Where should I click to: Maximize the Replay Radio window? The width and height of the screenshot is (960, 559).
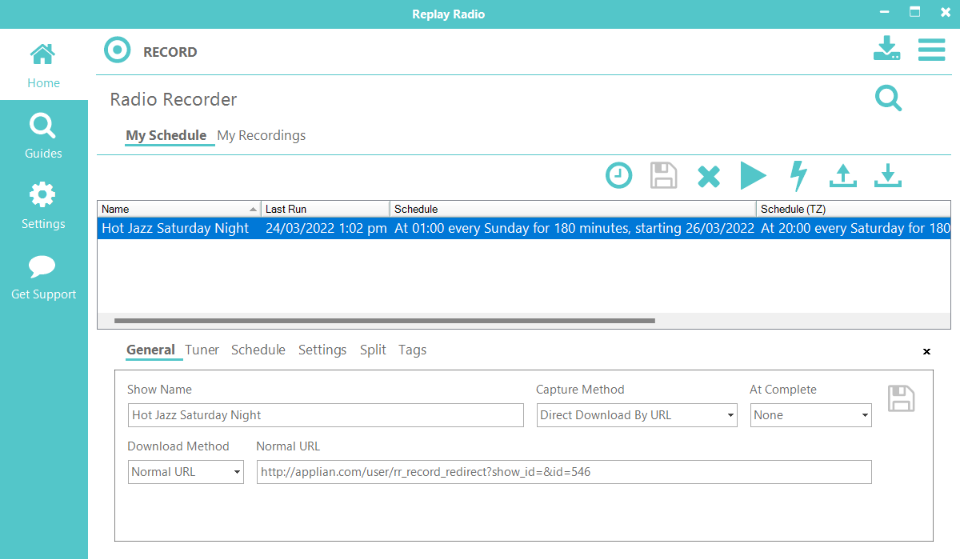click(x=915, y=12)
